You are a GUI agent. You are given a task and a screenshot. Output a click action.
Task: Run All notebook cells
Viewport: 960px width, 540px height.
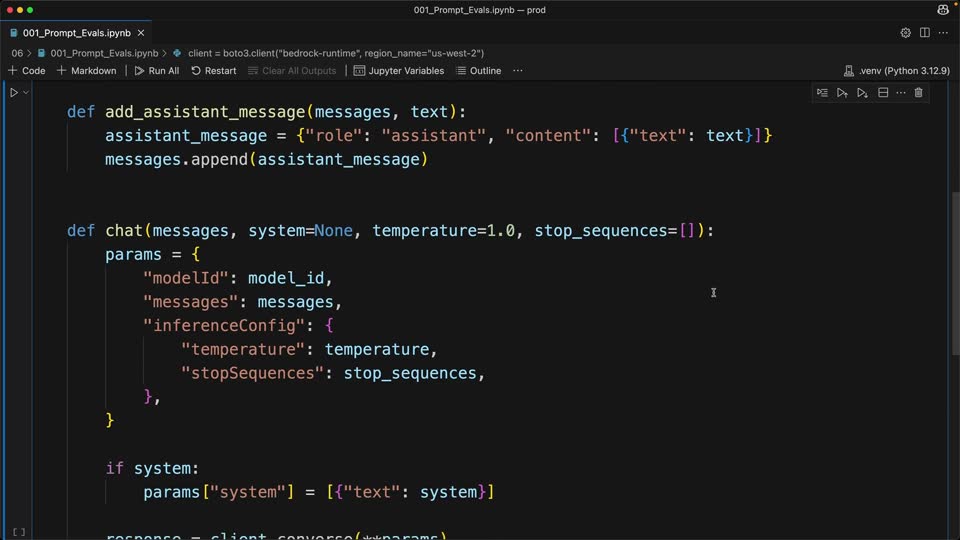coord(157,71)
